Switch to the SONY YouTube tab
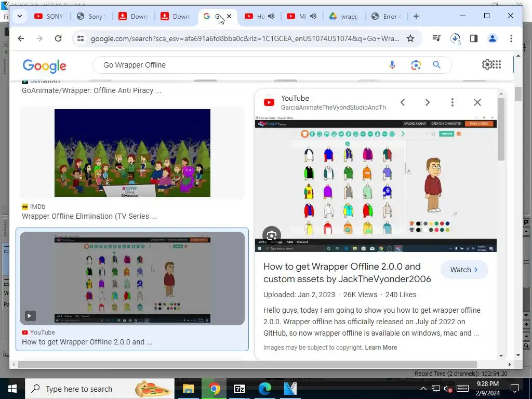532x399 pixels. coord(49,16)
